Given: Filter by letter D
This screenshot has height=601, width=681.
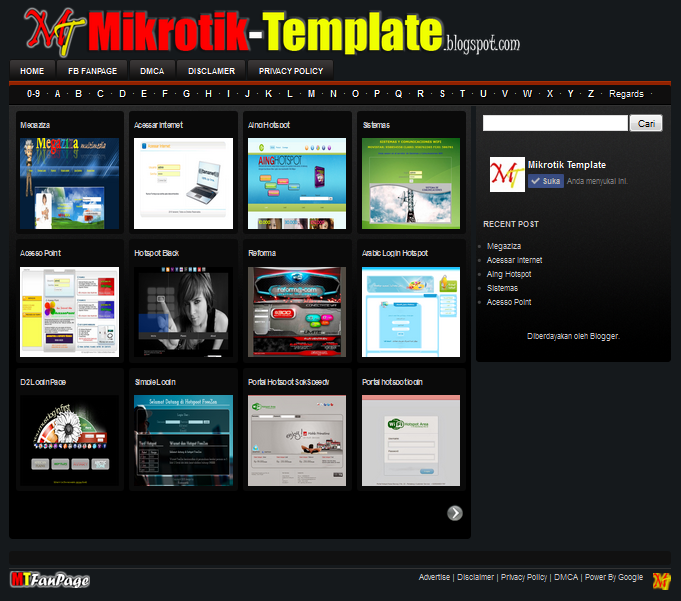Looking at the screenshot, I should click(122, 94).
